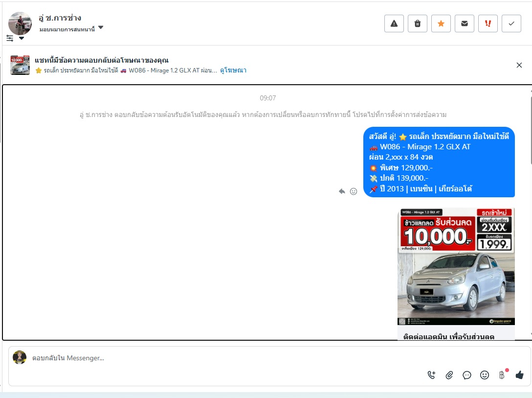The height and width of the screenshot is (398, 532).
Task: Mark conversation as spam with warning icon
Action: [394, 24]
